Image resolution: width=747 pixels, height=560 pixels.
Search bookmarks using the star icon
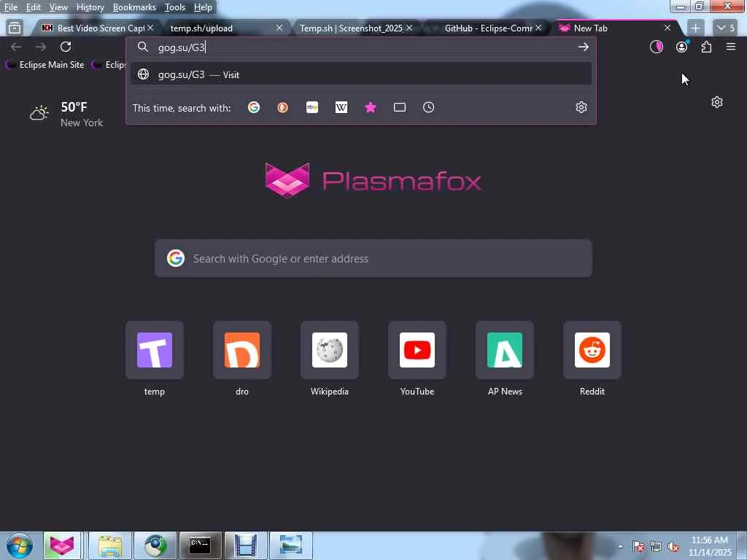[x=370, y=108]
